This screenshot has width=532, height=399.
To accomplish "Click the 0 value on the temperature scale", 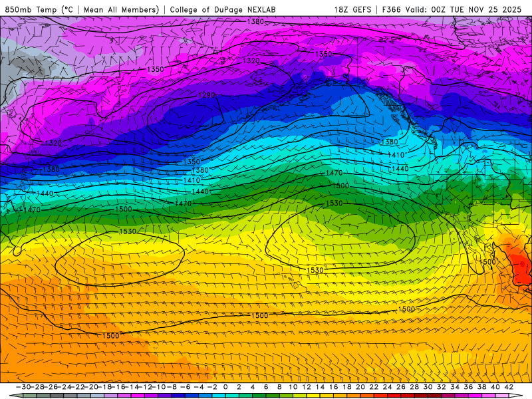I will click(226, 387).
